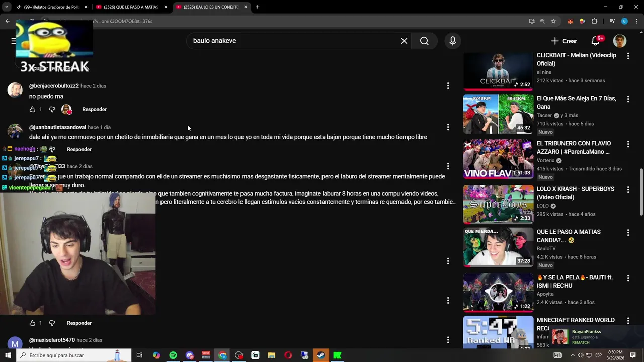This screenshot has width=644, height=362.
Task: Open the CLICKBAIT - Melian video thumbnail
Action: click(x=498, y=71)
